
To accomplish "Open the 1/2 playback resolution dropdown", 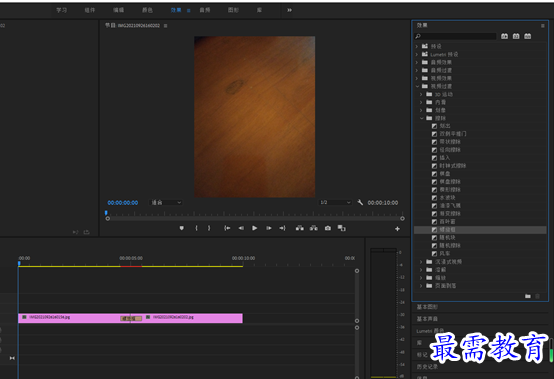I will (335, 202).
